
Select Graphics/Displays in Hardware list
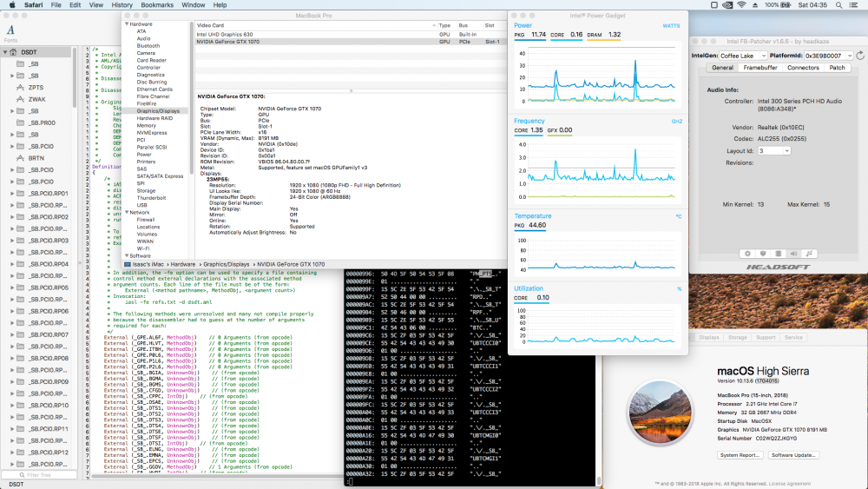158,111
